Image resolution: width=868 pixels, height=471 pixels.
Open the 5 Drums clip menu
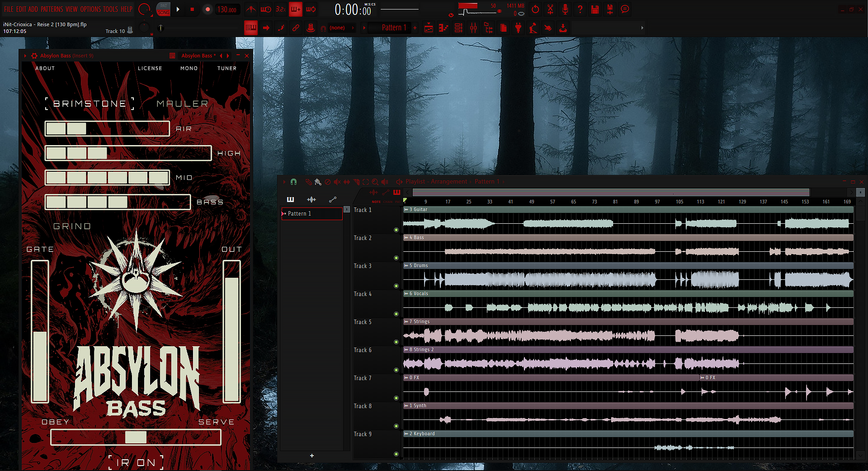[406, 266]
